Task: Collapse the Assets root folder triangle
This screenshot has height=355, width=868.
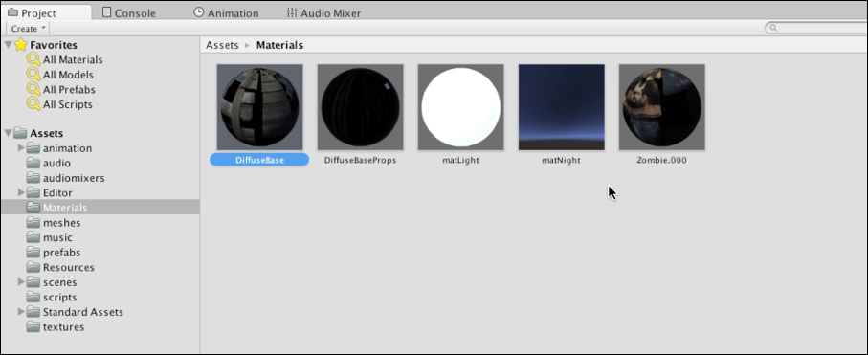Action: (8, 133)
